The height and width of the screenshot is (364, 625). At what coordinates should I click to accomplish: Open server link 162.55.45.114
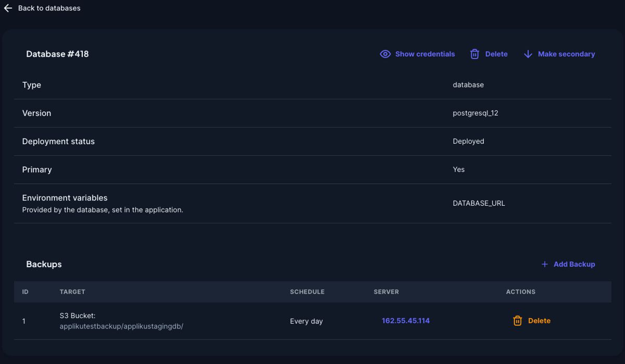point(405,320)
